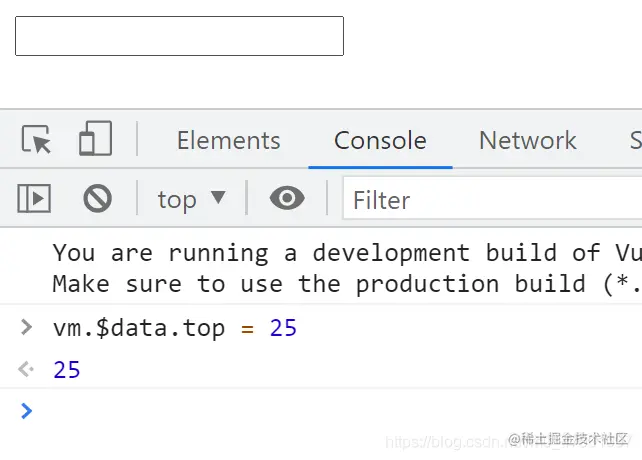Select the Console tab
The height and width of the screenshot is (460, 642).
(380, 141)
